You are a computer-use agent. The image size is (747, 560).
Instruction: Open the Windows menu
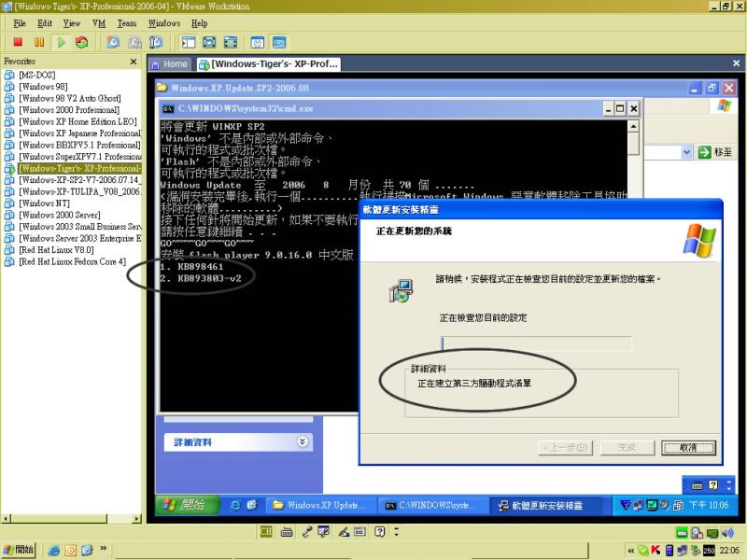click(x=164, y=23)
